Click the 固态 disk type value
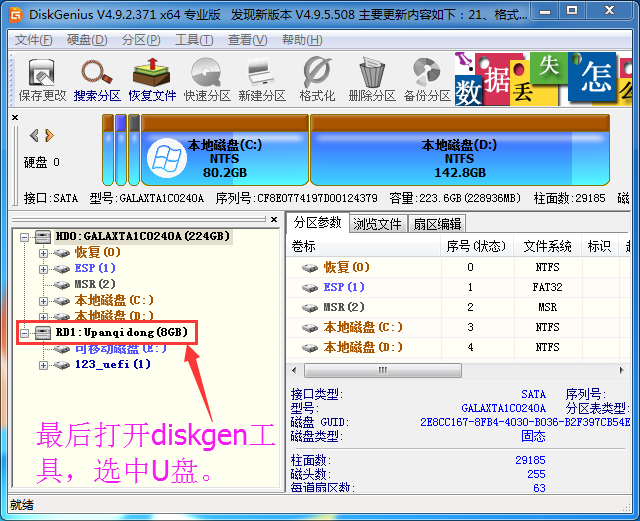The width and height of the screenshot is (640, 521). coord(533,436)
